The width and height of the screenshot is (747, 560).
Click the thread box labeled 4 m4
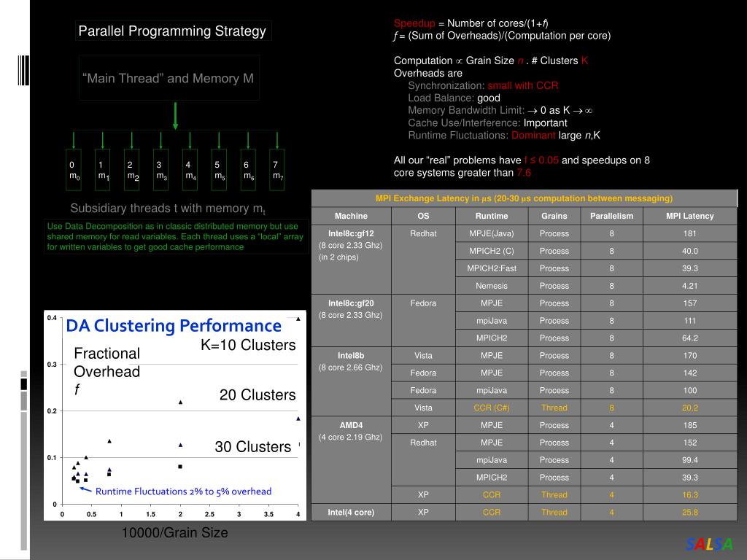click(190, 170)
